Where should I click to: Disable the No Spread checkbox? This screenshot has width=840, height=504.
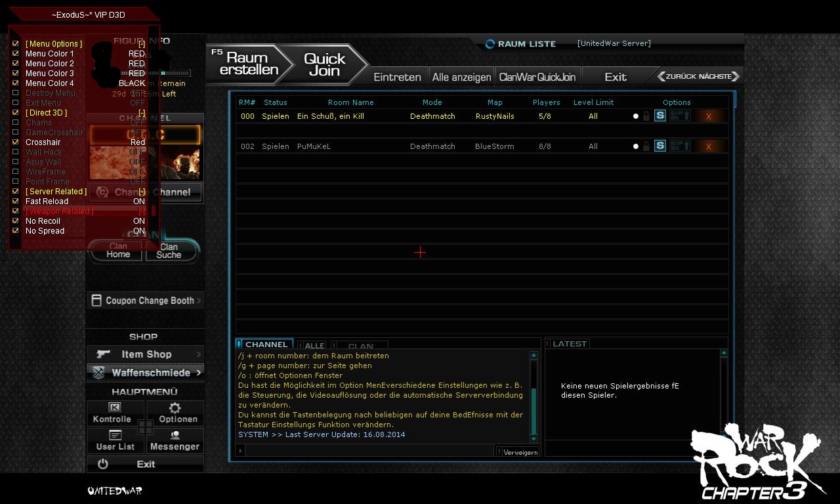(x=16, y=231)
